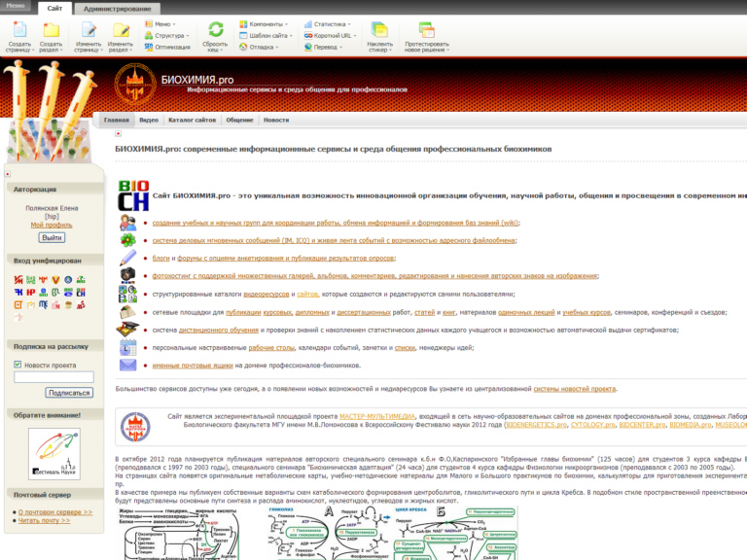Toggle the Новости проекта subscription checkbox
Viewport: 747px width, 560px height.
[18, 365]
